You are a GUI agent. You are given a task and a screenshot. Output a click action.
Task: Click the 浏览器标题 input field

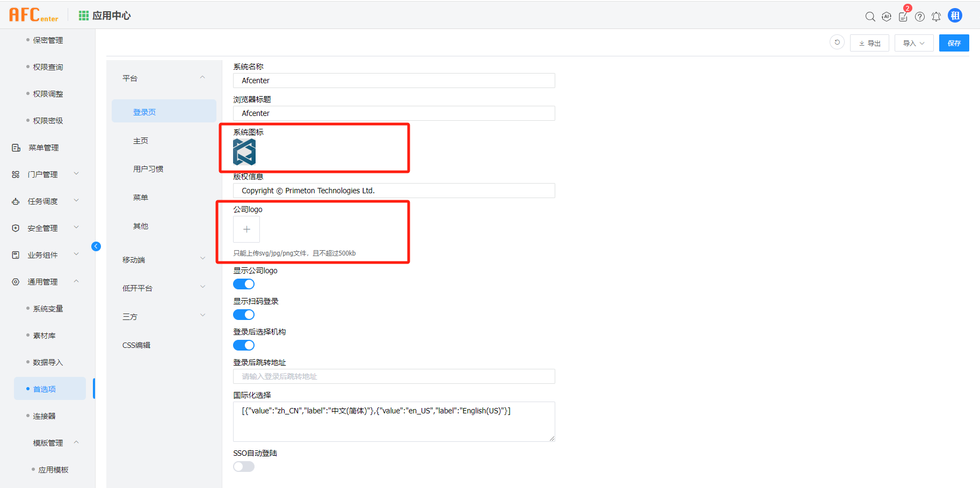click(x=394, y=113)
